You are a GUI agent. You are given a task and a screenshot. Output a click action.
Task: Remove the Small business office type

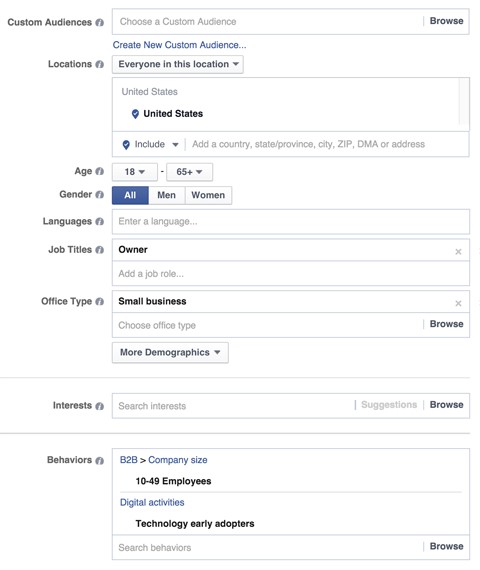pyautogui.click(x=458, y=303)
